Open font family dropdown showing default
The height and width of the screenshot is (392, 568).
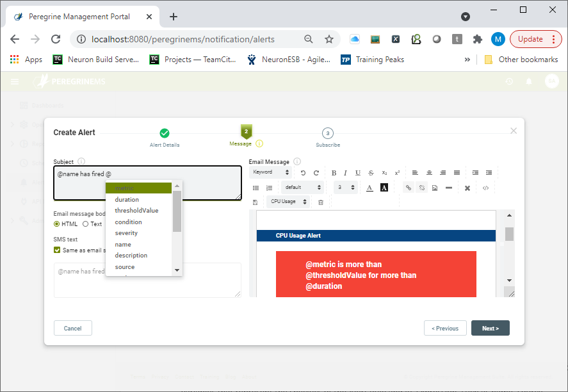point(302,187)
